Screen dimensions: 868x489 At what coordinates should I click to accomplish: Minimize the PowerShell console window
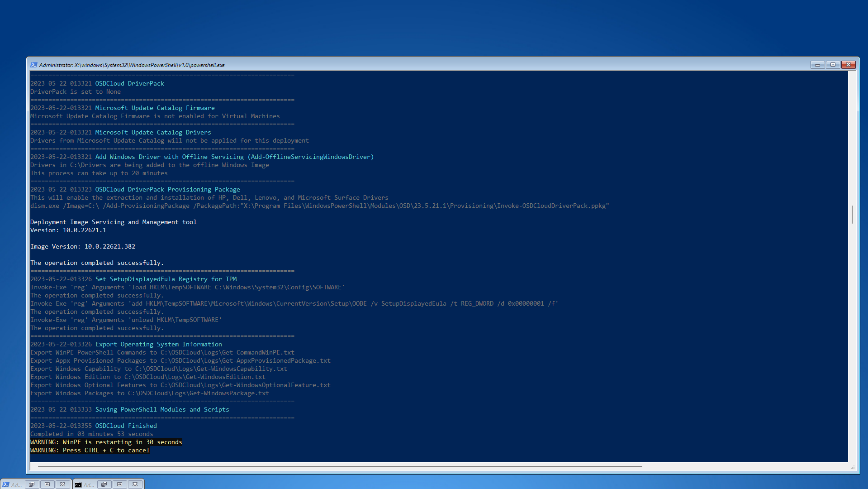click(817, 65)
